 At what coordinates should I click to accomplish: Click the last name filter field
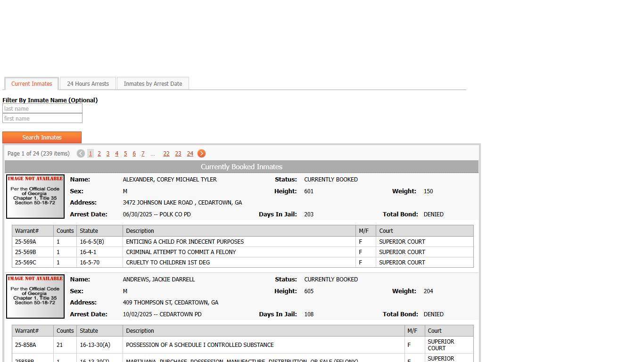tap(42, 108)
